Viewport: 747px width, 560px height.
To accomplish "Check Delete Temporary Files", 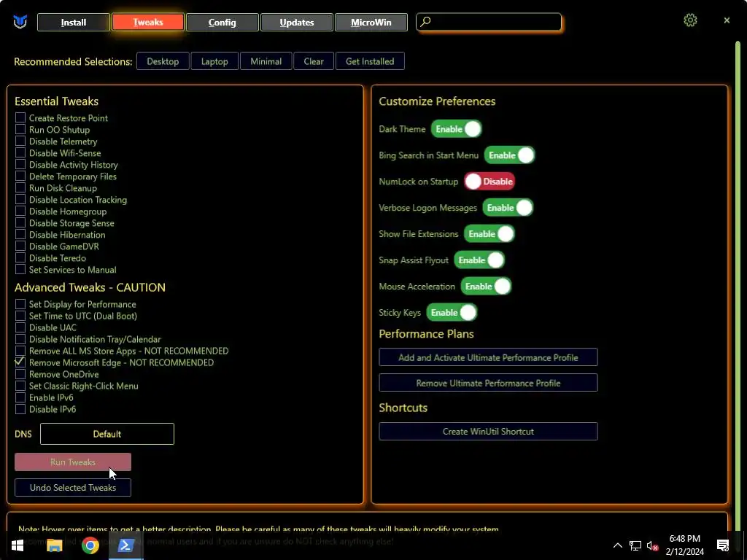I will (20, 176).
